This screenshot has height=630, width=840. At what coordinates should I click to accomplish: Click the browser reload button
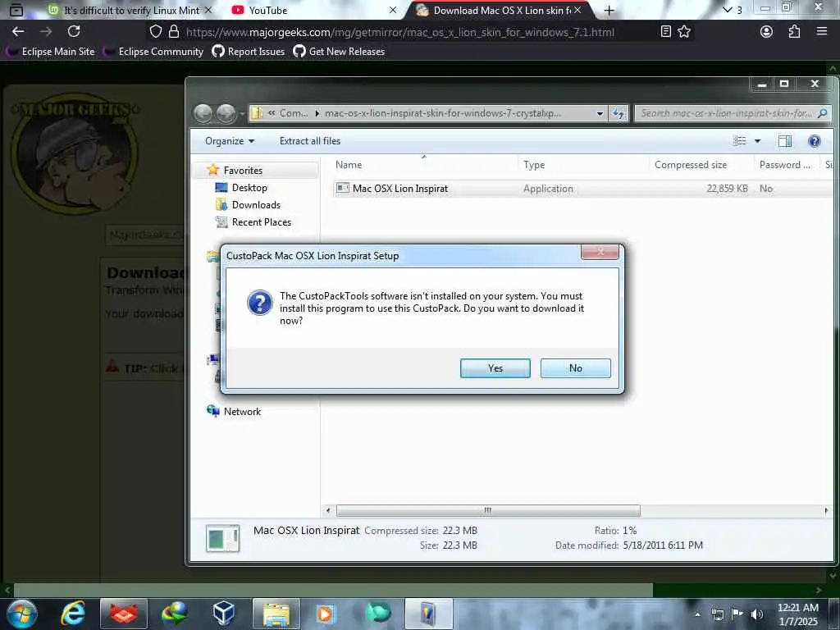click(x=74, y=32)
